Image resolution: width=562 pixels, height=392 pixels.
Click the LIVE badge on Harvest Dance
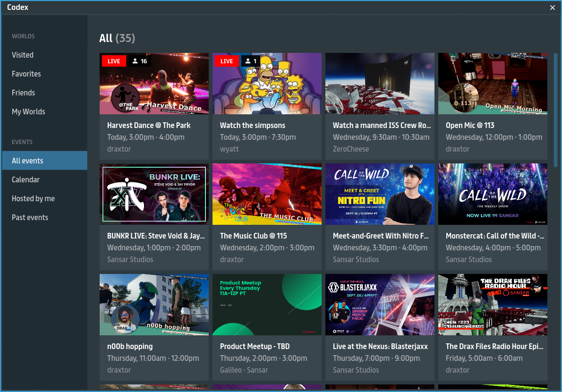pyautogui.click(x=114, y=61)
